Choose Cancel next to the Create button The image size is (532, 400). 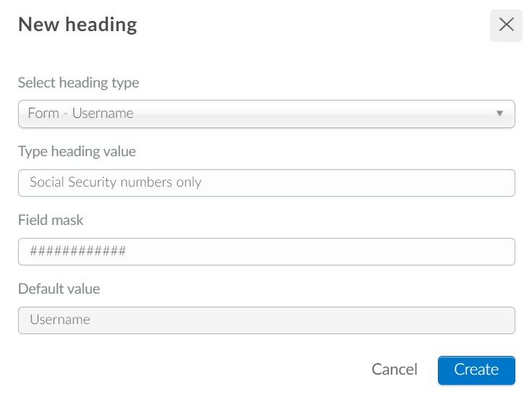pos(394,370)
